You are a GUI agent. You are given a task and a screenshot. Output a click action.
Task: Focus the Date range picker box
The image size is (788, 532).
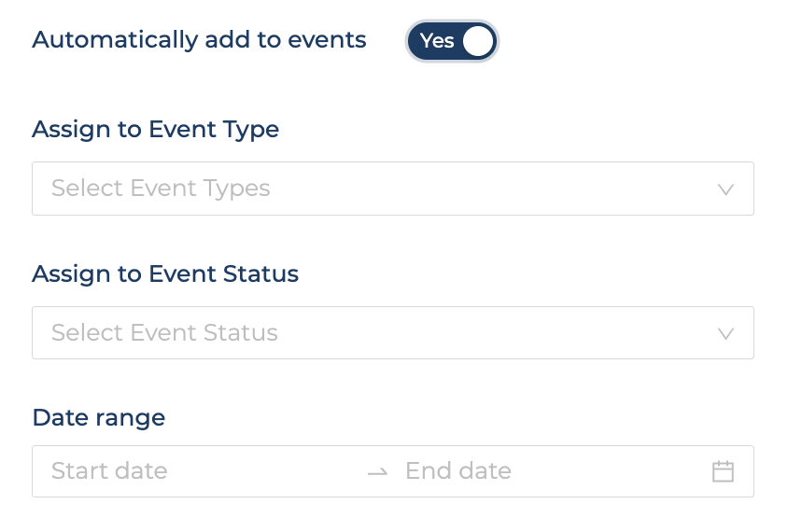click(x=393, y=471)
